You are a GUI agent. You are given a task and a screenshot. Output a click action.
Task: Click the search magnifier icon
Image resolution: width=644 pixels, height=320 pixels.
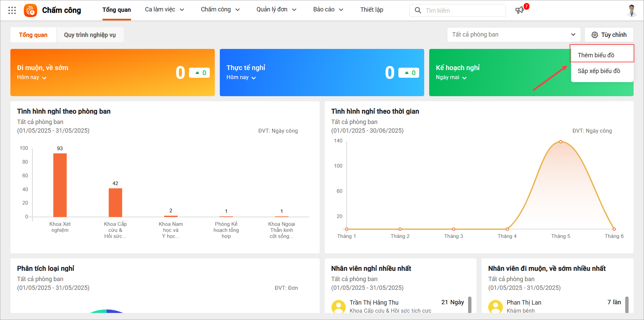click(418, 10)
